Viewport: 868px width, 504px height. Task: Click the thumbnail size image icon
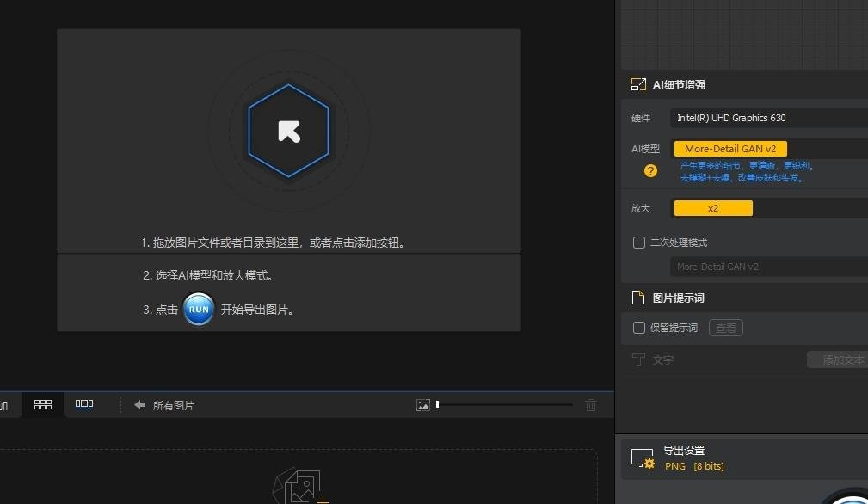click(x=423, y=405)
